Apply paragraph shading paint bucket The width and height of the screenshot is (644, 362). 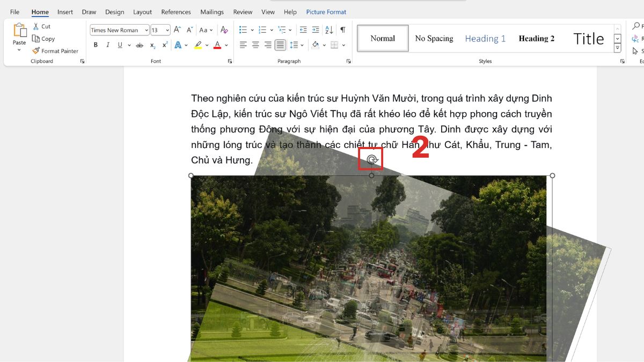coord(315,45)
